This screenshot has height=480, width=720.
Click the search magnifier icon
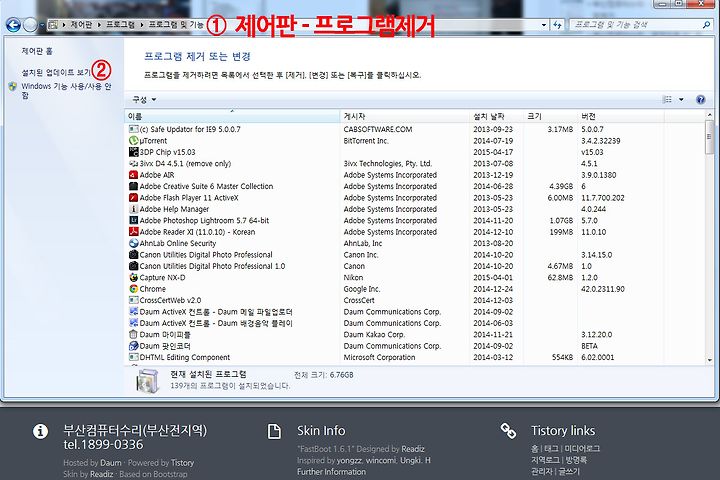(x=706, y=25)
